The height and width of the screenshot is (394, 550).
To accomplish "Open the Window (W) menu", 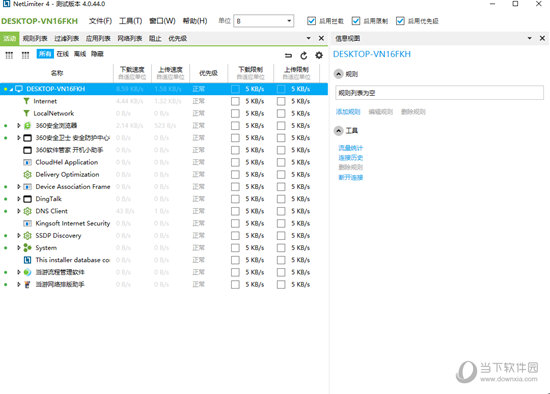I will [x=162, y=21].
